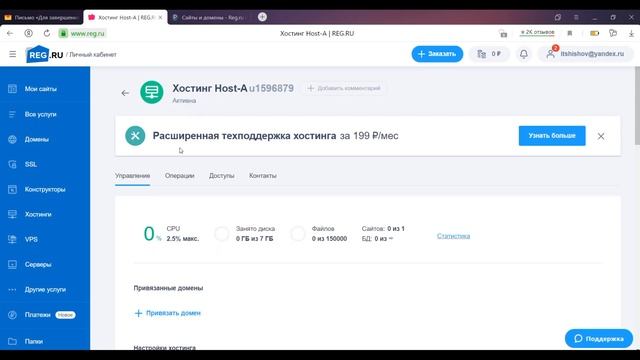Click the Привязанные домены heading
This screenshot has height=360, width=640.
[x=168, y=288]
